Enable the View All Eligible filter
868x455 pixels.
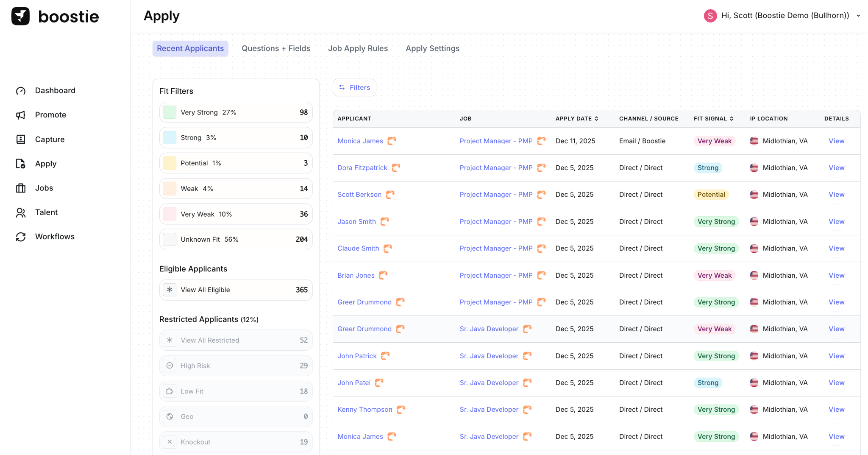coord(236,290)
